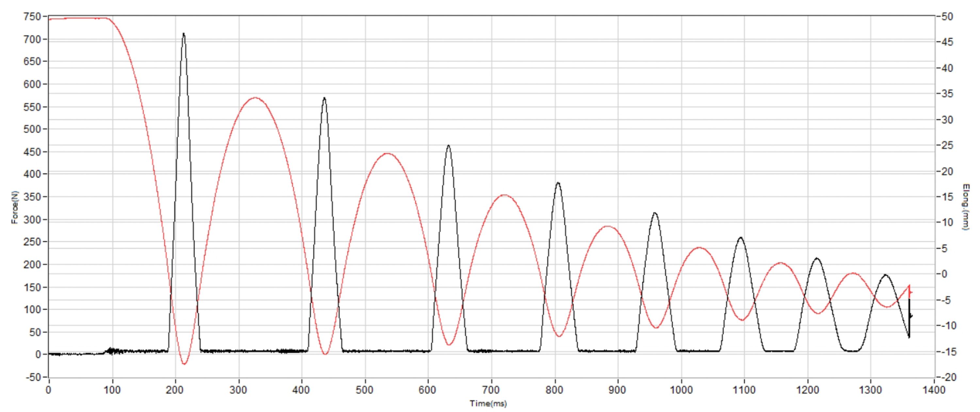Screen dimensions: 980x412
Task: Click the Time(ms) axis title
Action: [488, 404]
